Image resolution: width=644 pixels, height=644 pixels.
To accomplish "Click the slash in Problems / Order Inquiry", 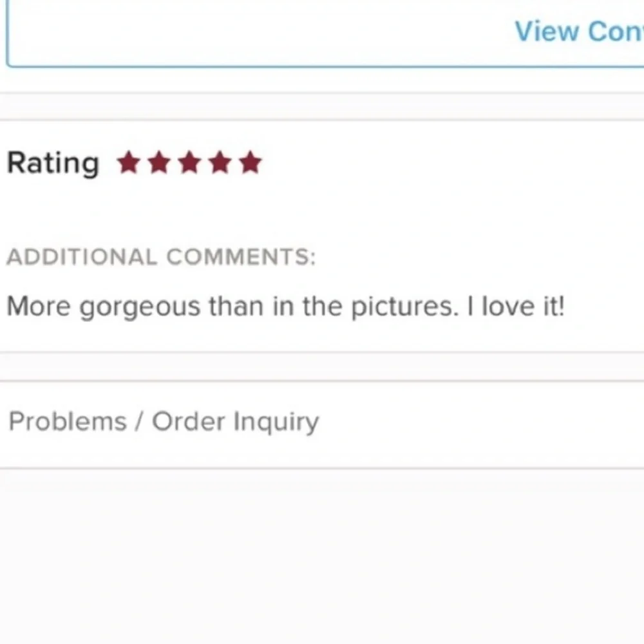I will (138, 422).
